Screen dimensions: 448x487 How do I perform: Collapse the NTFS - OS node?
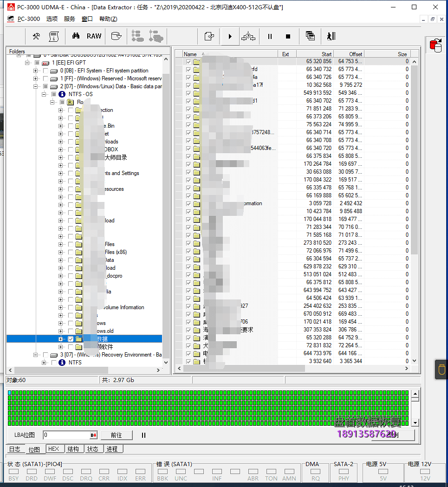pos(44,94)
